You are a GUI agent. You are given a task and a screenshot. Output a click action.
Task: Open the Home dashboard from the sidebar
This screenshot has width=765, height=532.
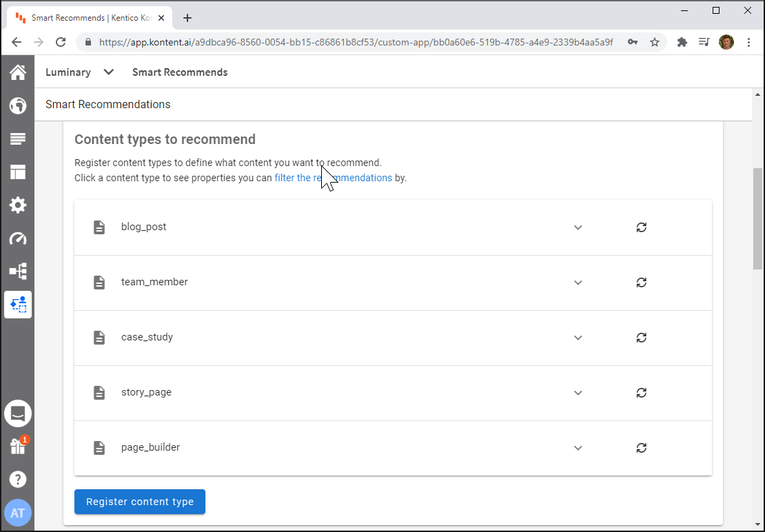click(x=17, y=72)
